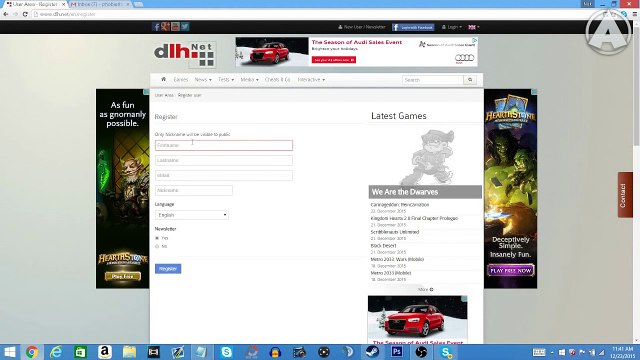The width and height of the screenshot is (640, 360).
Task: Click the Nickname input field
Action: (x=193, y=190)
